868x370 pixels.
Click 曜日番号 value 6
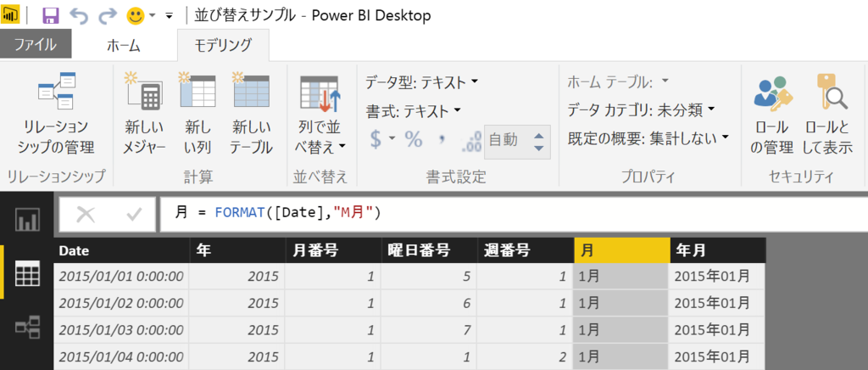click(x=429, y=303)
